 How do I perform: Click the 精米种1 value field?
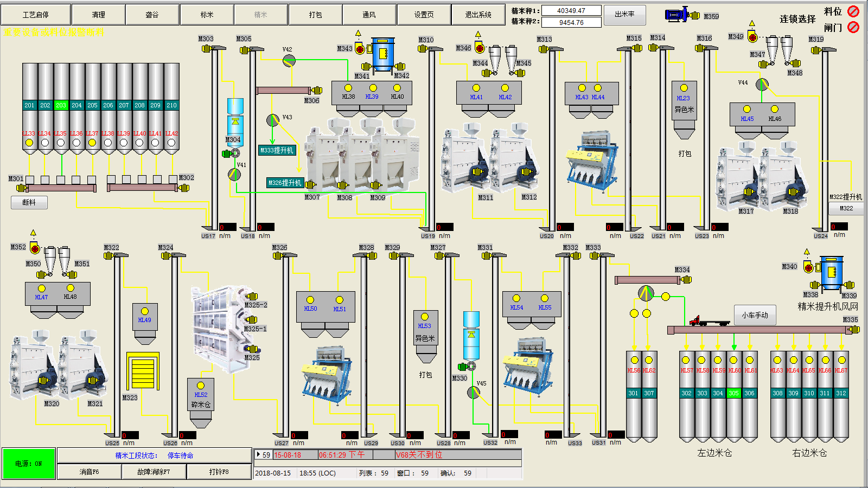click(x=571, y=10)
